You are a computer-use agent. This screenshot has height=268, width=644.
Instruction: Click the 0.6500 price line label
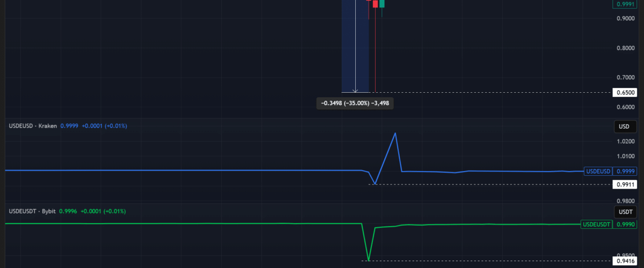point(625,93)
